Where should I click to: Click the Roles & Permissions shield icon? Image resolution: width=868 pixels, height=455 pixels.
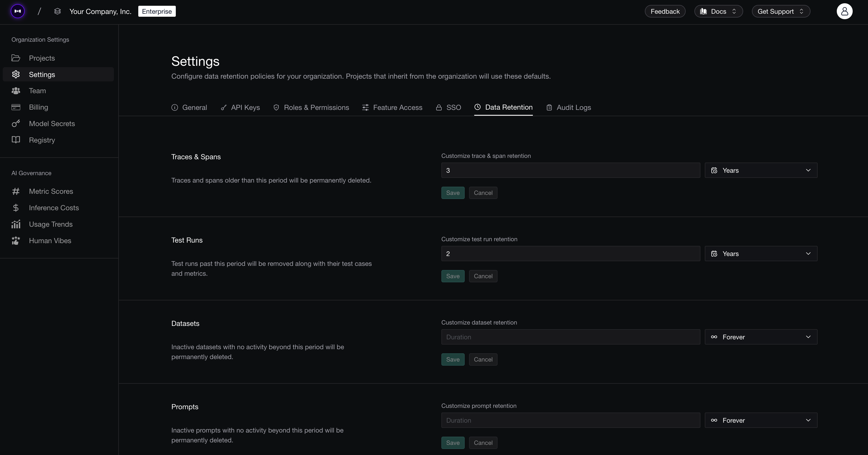click(276, 107)
